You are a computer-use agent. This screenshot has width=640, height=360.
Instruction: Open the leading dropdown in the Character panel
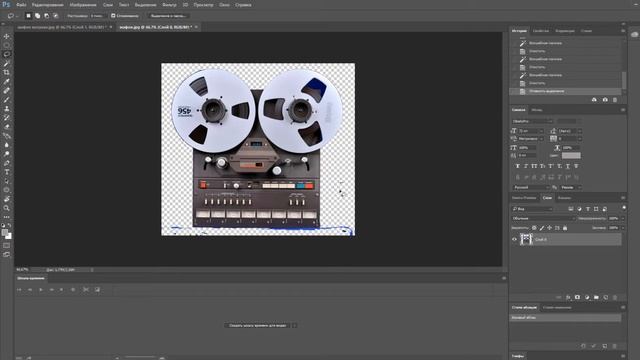coord(580,131)
